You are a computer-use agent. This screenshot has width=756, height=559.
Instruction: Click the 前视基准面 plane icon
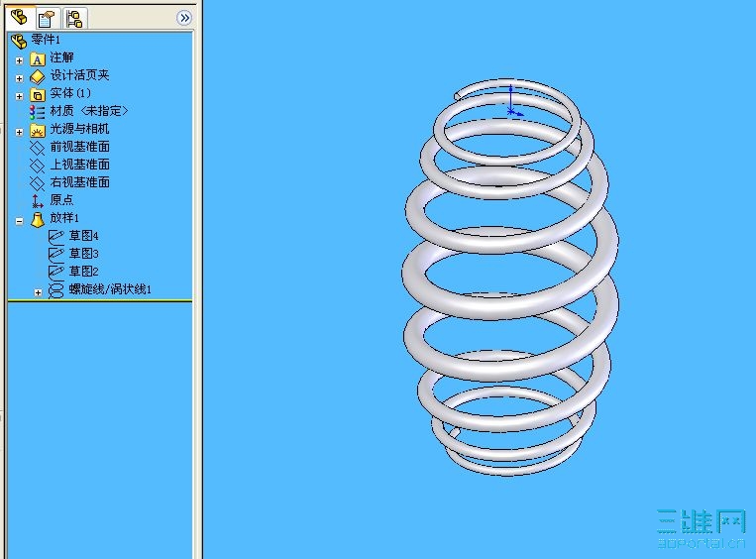(x=37, y=148)
